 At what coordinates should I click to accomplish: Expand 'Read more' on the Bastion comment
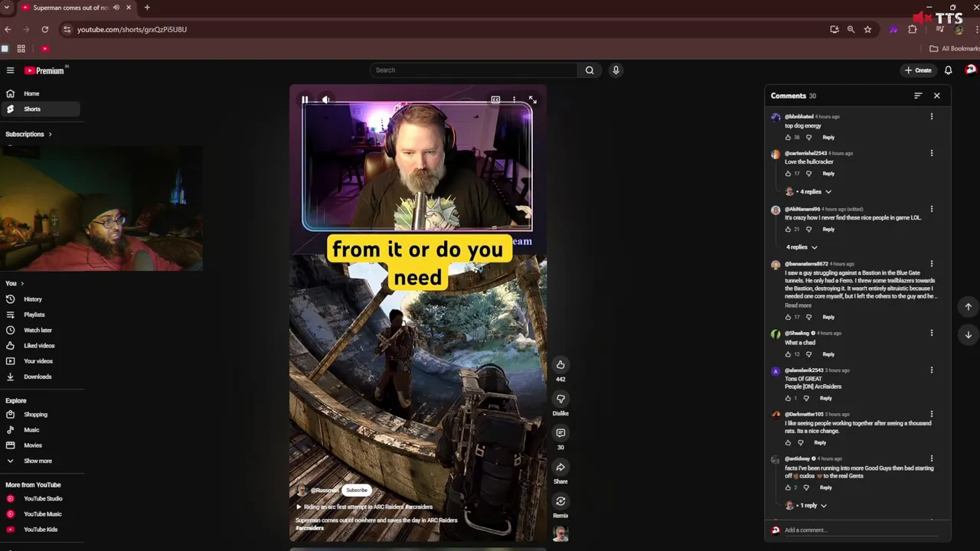(x=798, y=305)
